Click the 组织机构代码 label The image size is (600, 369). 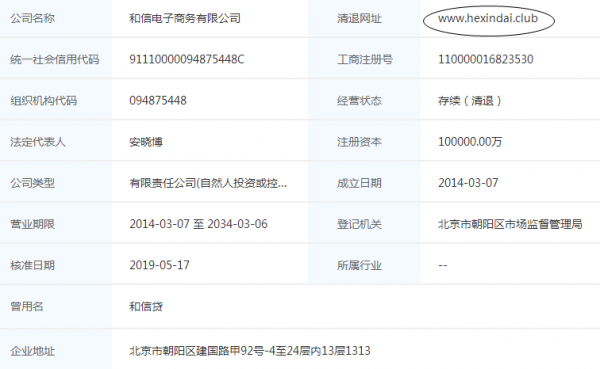click(44, 101)
